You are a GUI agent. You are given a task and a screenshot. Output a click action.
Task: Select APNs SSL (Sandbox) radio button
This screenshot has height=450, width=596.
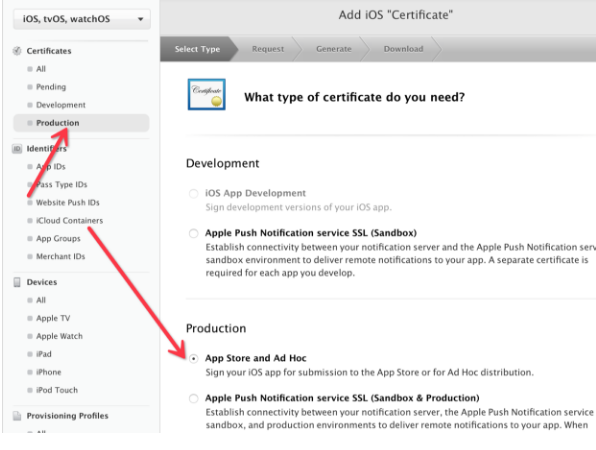pos(193,233)
